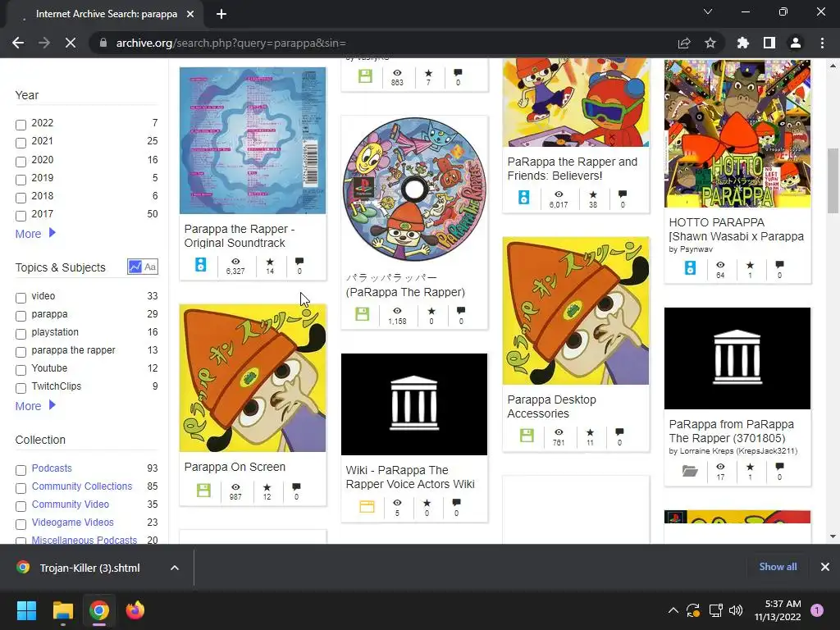
Task: Open the Chrome side panel icon
Action: point(769,43)
